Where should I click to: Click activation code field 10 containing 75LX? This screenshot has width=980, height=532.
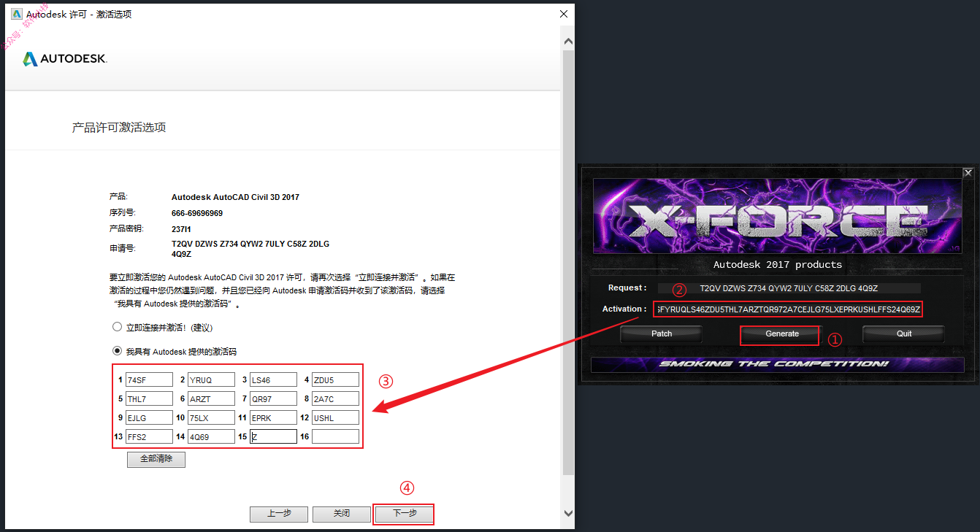tap(211, 417)
